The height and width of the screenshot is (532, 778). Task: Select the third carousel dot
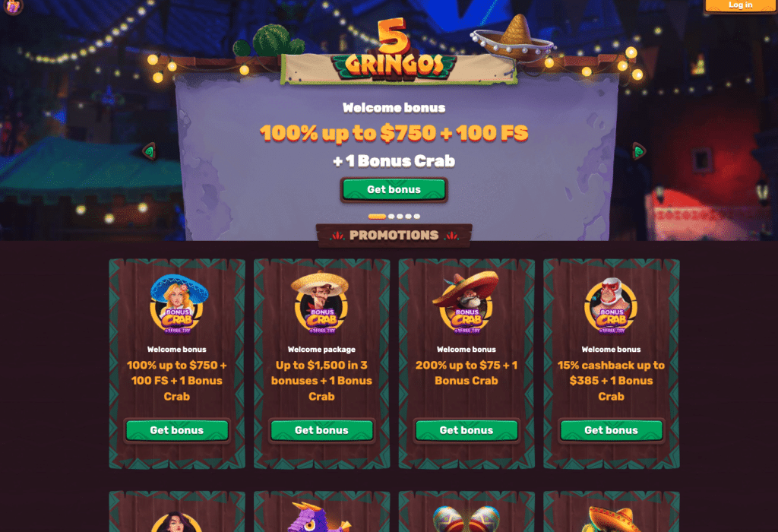400,217
